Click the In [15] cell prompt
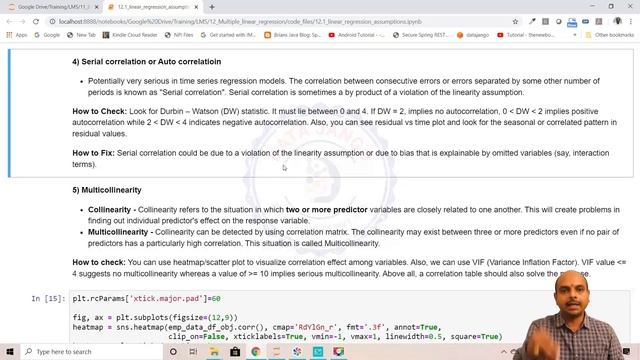 (x=48, y=299)
